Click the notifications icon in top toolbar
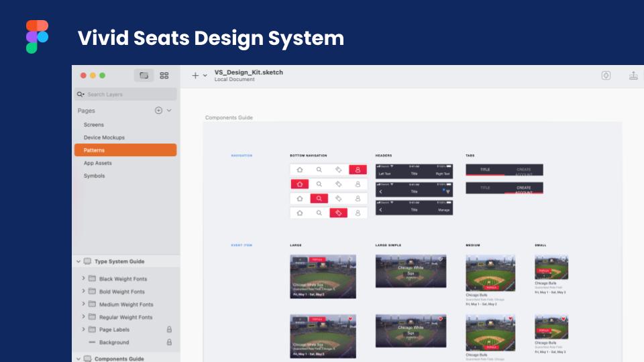644x362 pixels. coord(606,76)
